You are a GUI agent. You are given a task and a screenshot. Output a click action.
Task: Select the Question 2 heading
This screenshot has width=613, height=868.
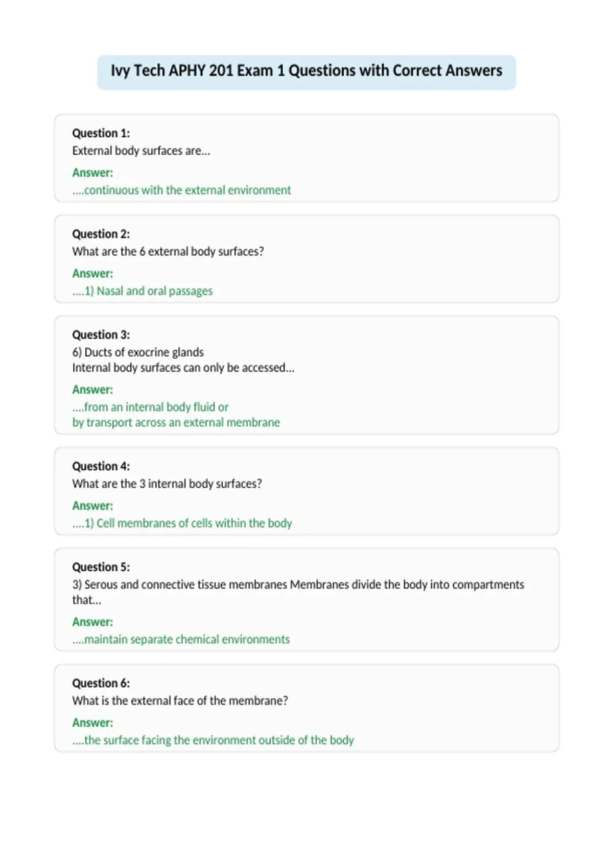[101, 234]
